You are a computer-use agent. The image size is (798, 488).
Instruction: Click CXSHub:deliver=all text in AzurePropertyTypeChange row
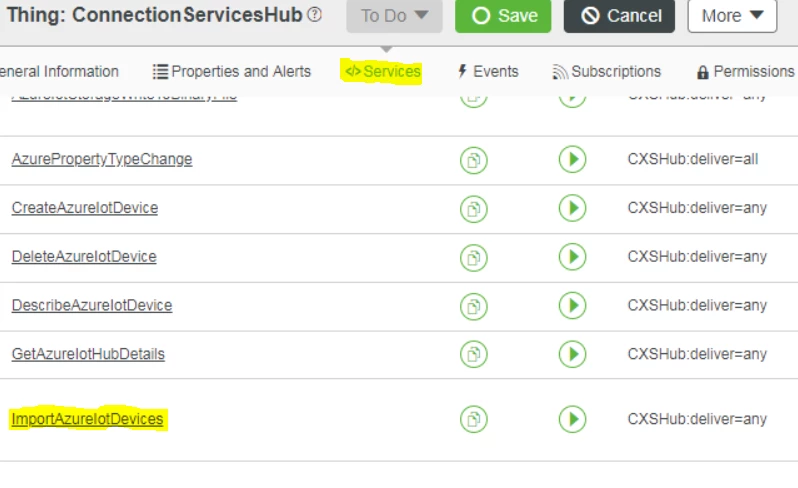coord(693,159)
